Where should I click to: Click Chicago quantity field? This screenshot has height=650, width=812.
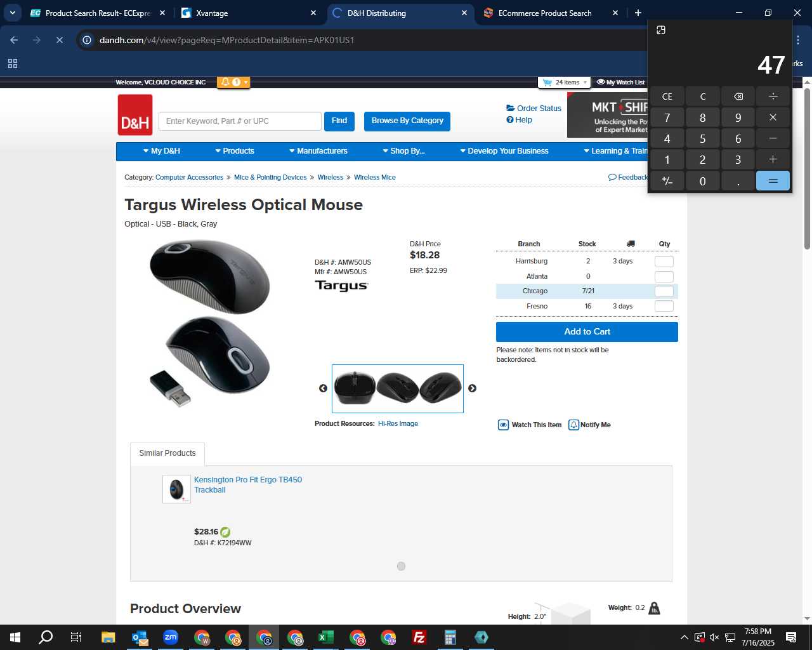pos(664,291)
